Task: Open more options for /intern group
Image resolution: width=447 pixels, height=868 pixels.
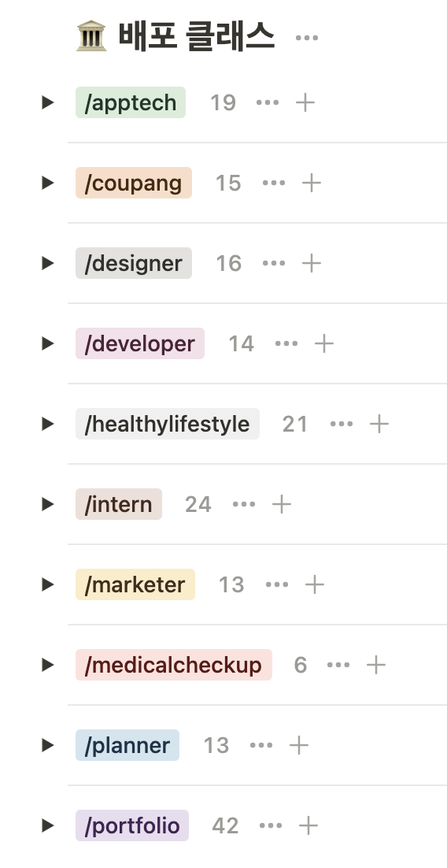Action: pos(244,504)
